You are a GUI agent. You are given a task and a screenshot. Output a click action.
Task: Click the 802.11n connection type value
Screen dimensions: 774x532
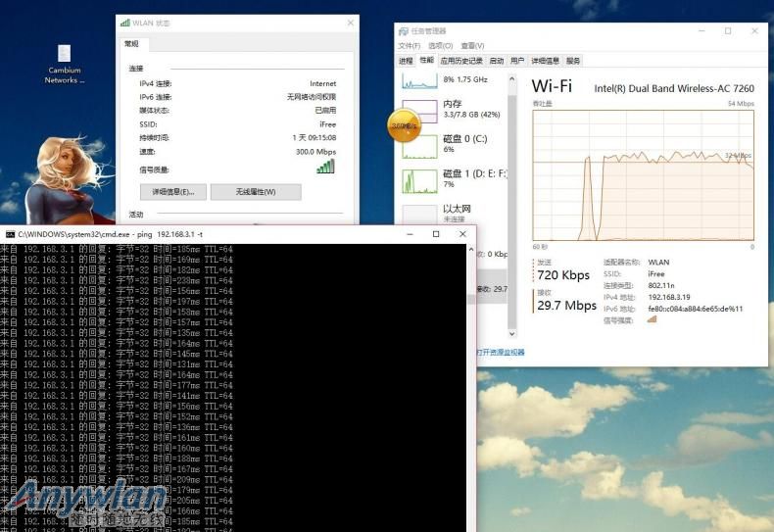661,285
